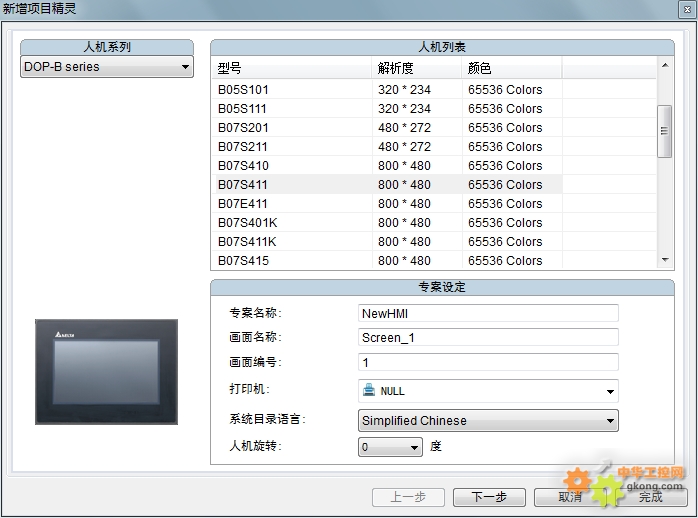
Task: Click the 下一步 button
Action: [x=489, y=497]
